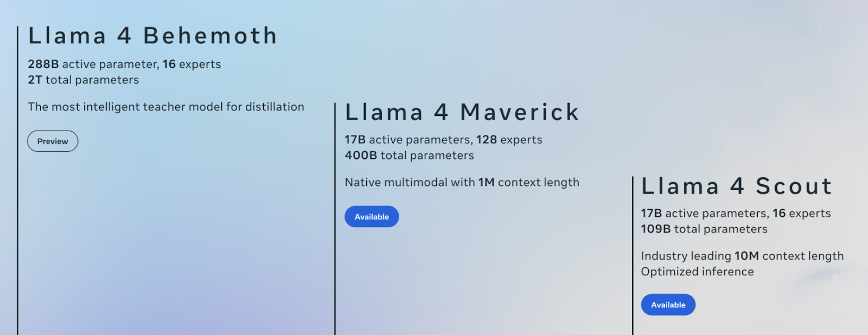Select the Llama 4 Scout heading
The image size is (868, 335).
737,186
